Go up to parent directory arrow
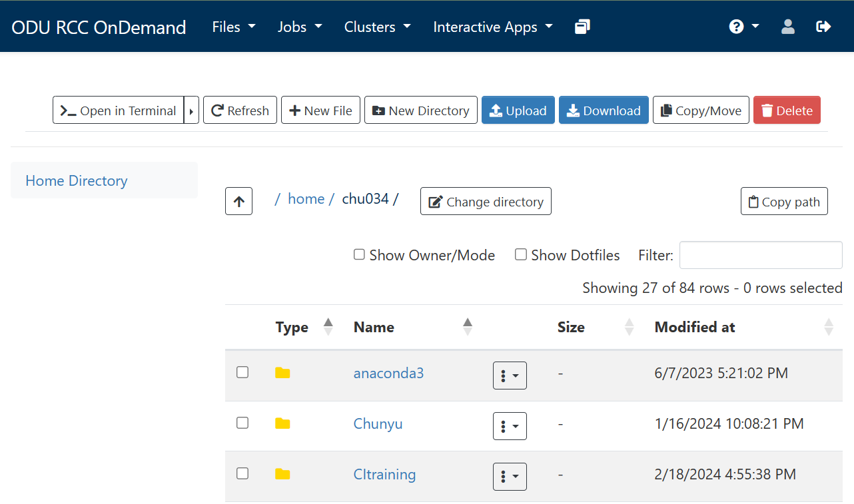 click(x=238, y=201)
